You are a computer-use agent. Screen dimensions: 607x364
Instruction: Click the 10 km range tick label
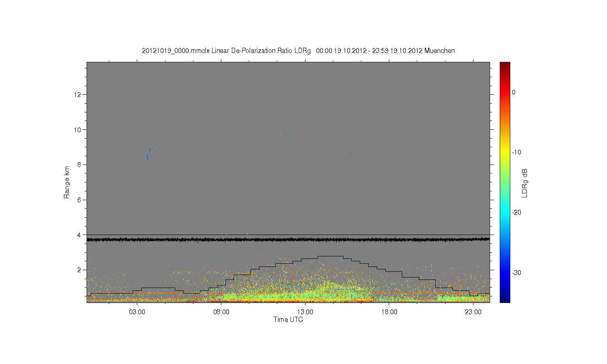click(78, 130)
